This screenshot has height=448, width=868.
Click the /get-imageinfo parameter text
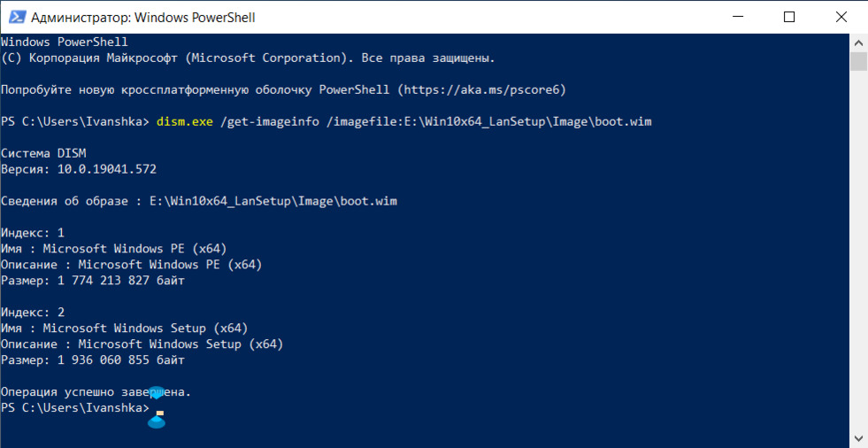270,121
